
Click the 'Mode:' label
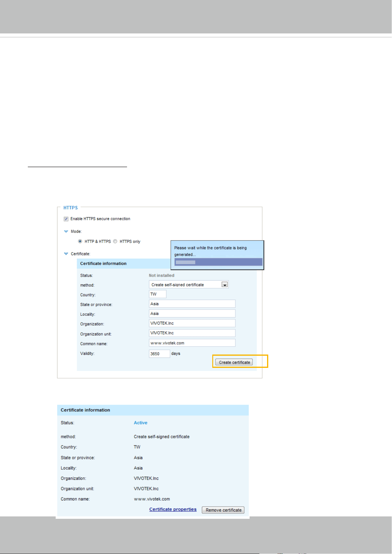tap(76, 231)
